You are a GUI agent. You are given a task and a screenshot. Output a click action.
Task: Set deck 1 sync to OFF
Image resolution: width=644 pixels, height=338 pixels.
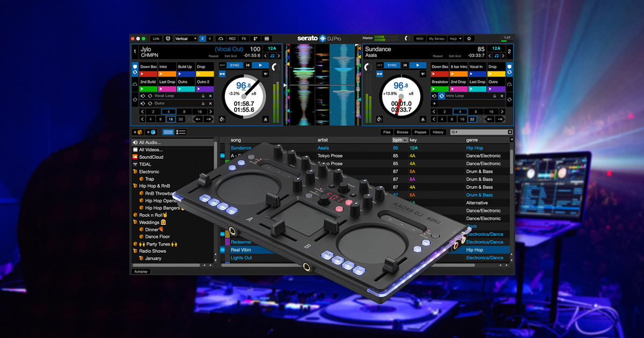click(x=222, y=65)
